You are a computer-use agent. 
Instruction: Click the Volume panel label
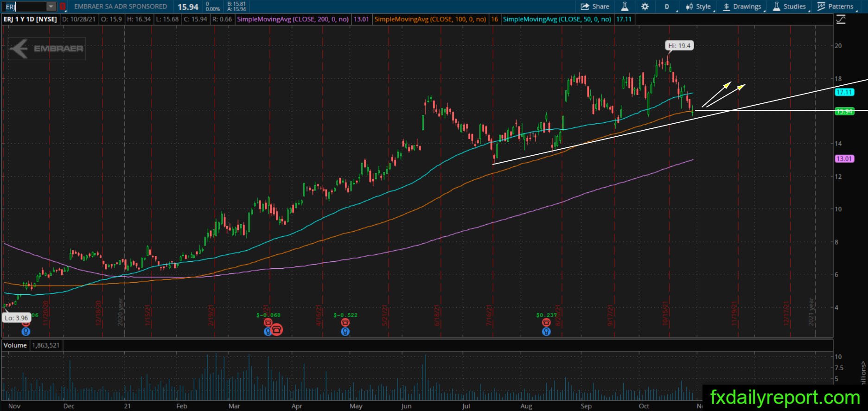(x=15, y=345)
